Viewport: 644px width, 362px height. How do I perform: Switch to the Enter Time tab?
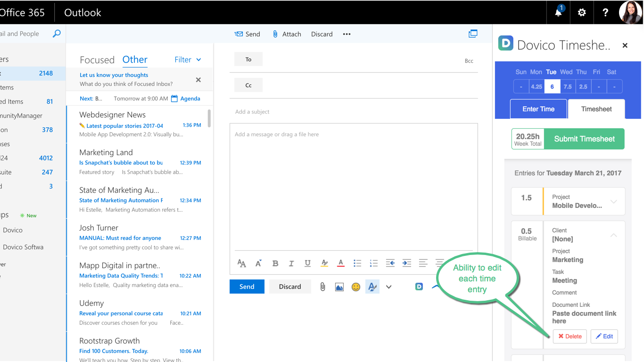pyautogui.click(x=538, y=109)
